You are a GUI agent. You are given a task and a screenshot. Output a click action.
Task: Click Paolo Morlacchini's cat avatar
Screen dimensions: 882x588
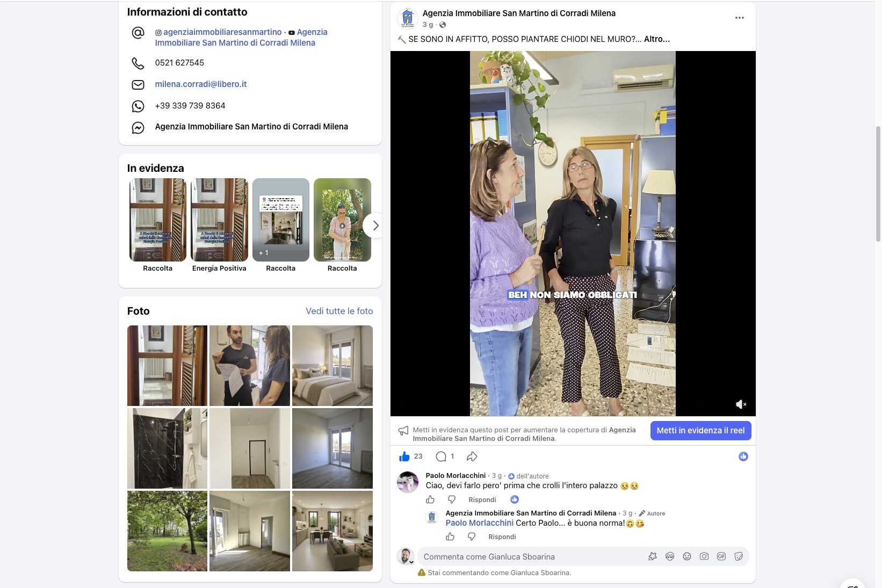pyautogui.click(x=408, y=482)
